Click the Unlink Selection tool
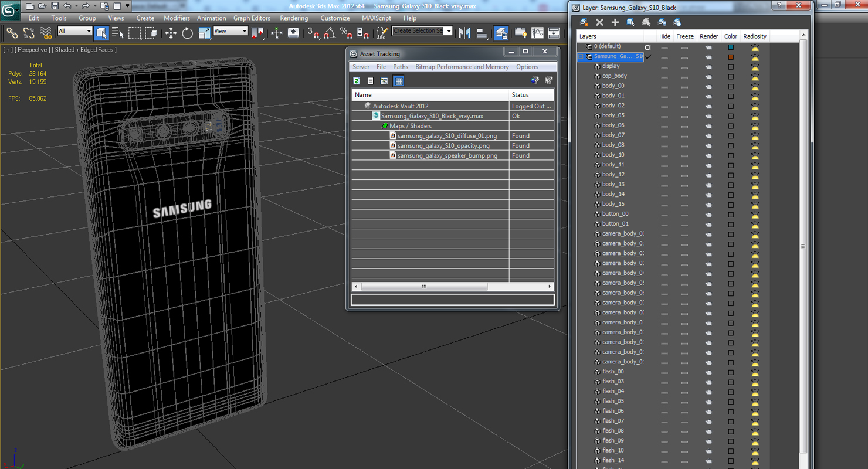Image resolution: width=868 pixels, height=469 pixels. 29,33
